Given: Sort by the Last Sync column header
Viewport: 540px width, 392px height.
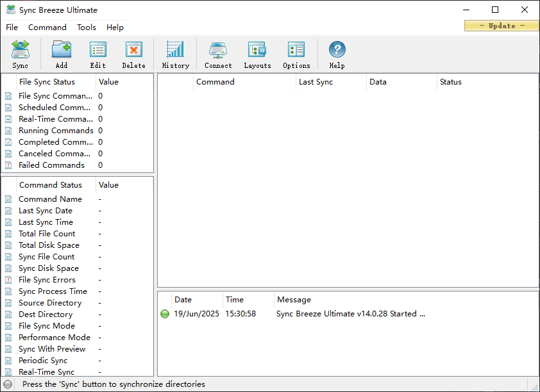Looking at the screenshot, I should [332, 82].
